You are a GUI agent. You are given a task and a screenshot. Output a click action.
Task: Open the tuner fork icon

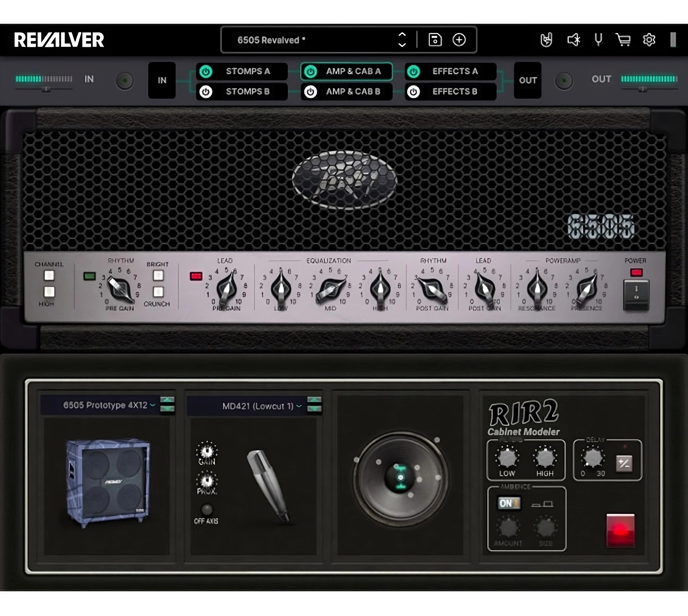pyautogui.click(x=598, y=40)
